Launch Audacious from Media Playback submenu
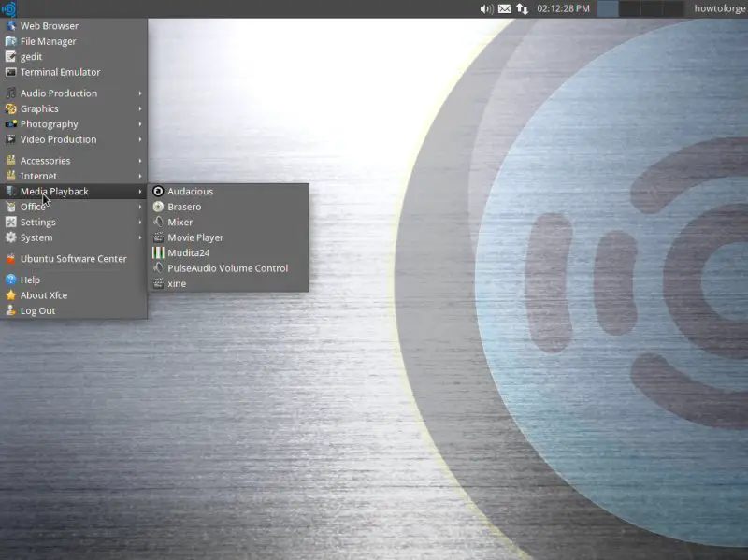748x560 pixels. (x=228, y=192)
